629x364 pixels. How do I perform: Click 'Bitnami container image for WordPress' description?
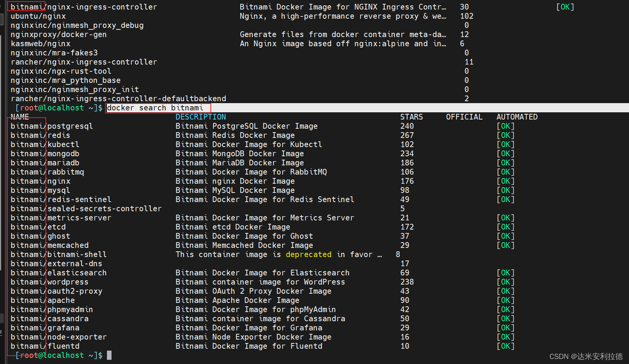click(x=260, y=282)
